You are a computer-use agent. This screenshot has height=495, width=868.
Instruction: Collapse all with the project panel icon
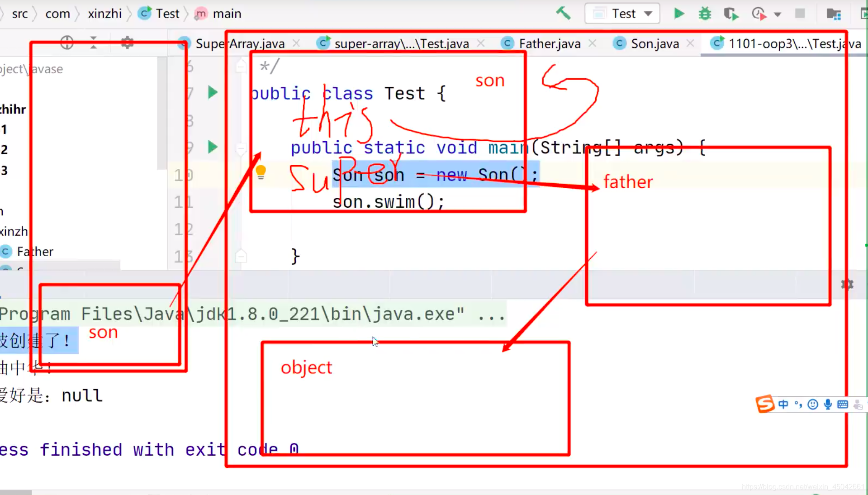[x=94, y=43]
